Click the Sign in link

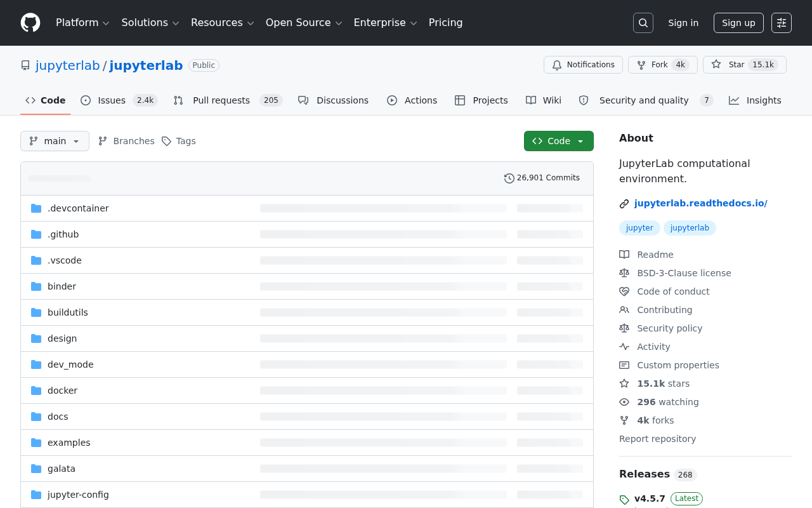(683, 23)
